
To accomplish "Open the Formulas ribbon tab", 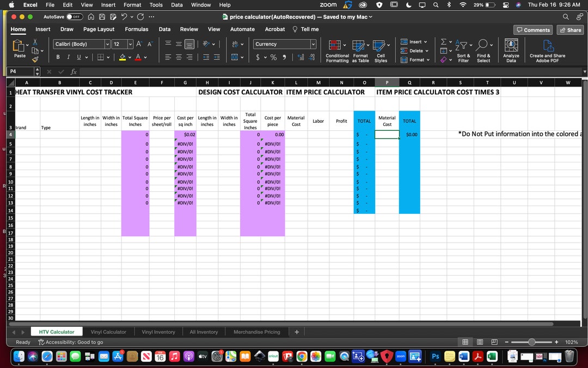I will coord(137,29).
